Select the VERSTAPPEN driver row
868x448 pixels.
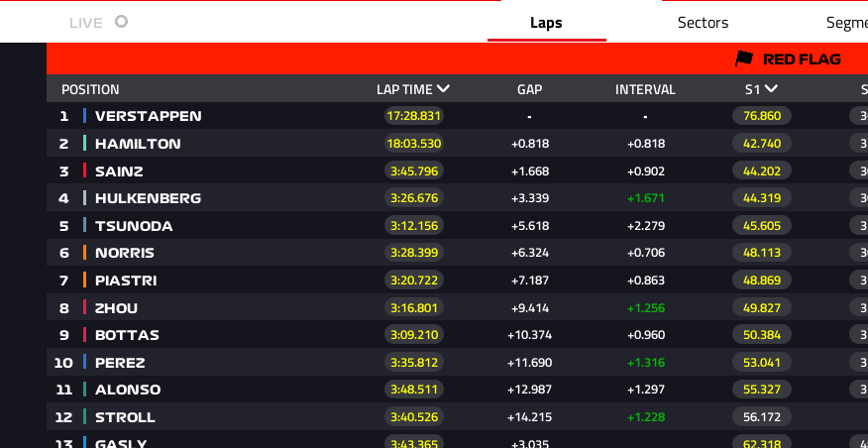(x=457, y=116)
